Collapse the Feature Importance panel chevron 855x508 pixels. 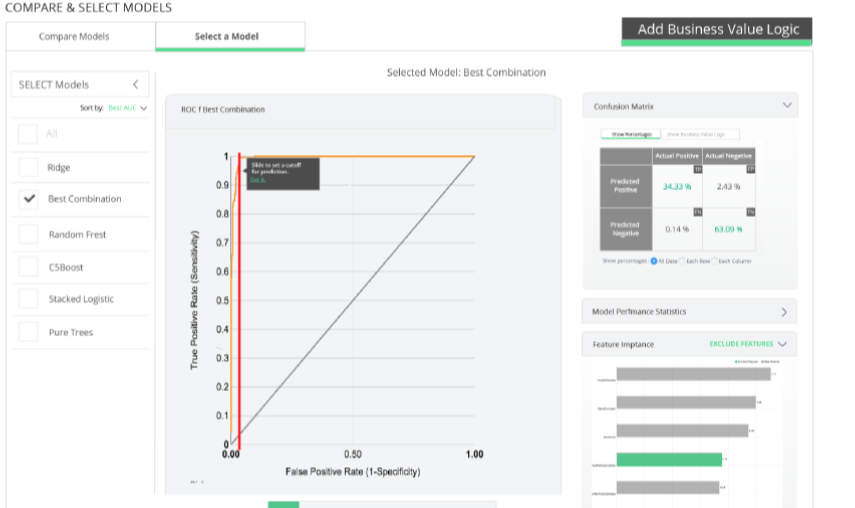tap(782, 344)
